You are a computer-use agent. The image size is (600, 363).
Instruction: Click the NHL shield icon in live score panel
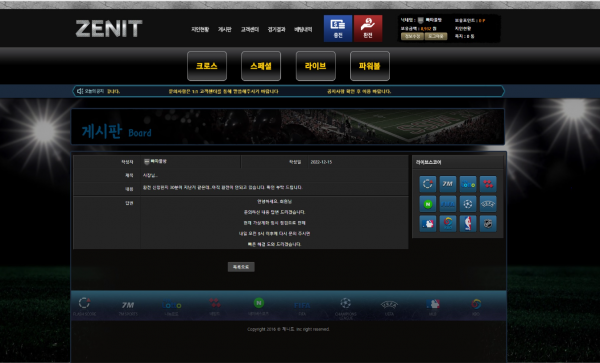(488, 224)
